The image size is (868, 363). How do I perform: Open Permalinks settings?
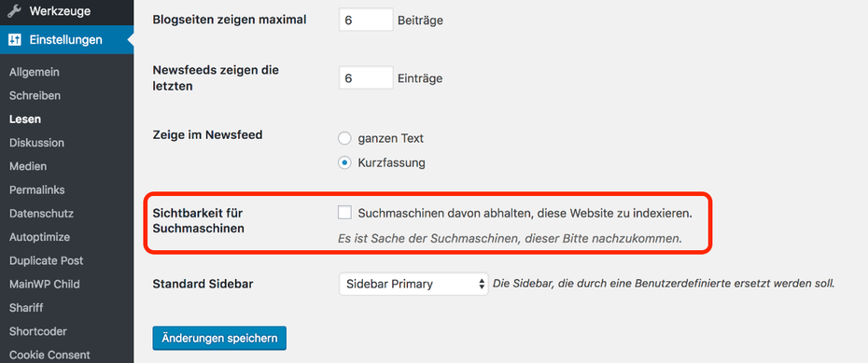click(x=37, y=189)
